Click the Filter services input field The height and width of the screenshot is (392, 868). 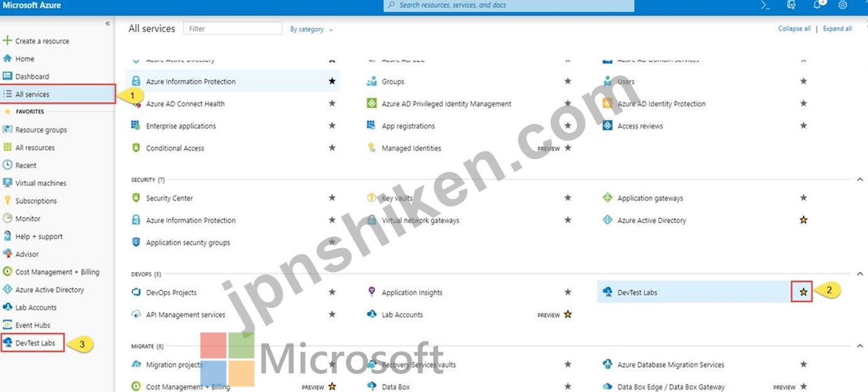tap(233, 28)
